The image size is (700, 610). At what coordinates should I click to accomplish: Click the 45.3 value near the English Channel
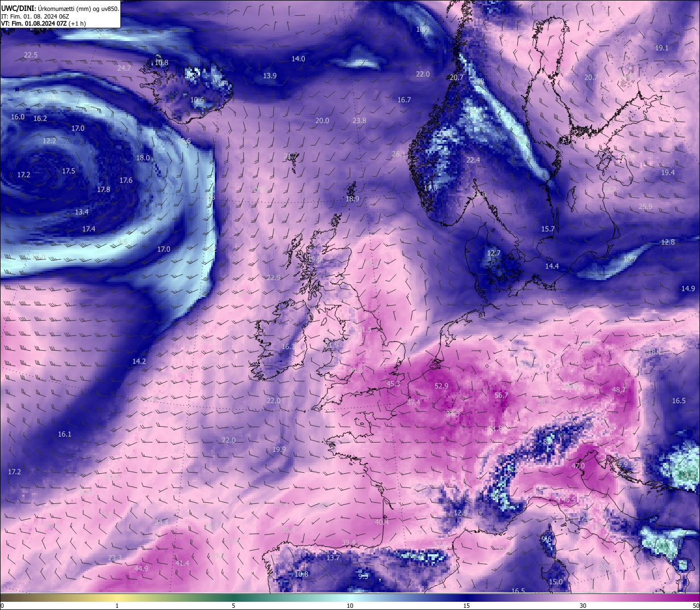point(393,384)
